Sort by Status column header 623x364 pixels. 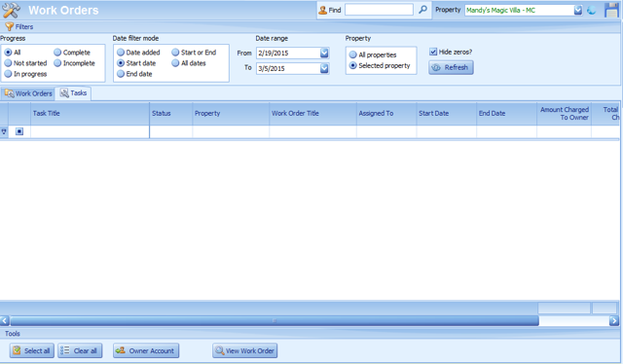tap(171, 114)
